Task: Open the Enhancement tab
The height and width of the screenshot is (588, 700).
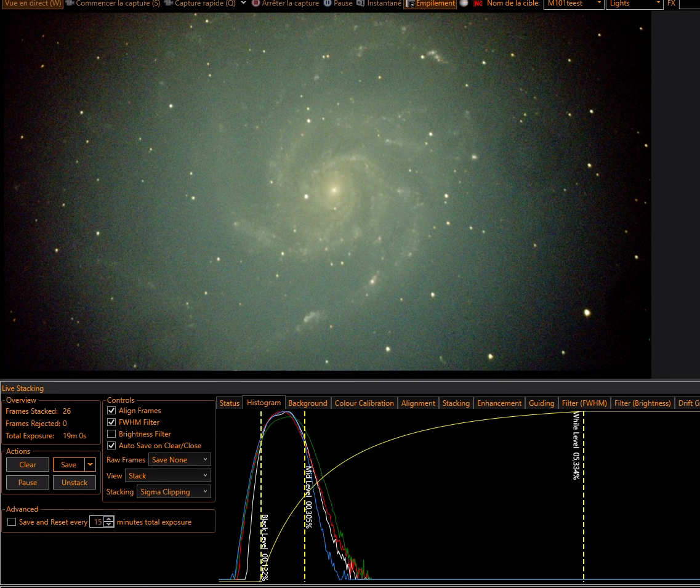Action: click(499, 403)
